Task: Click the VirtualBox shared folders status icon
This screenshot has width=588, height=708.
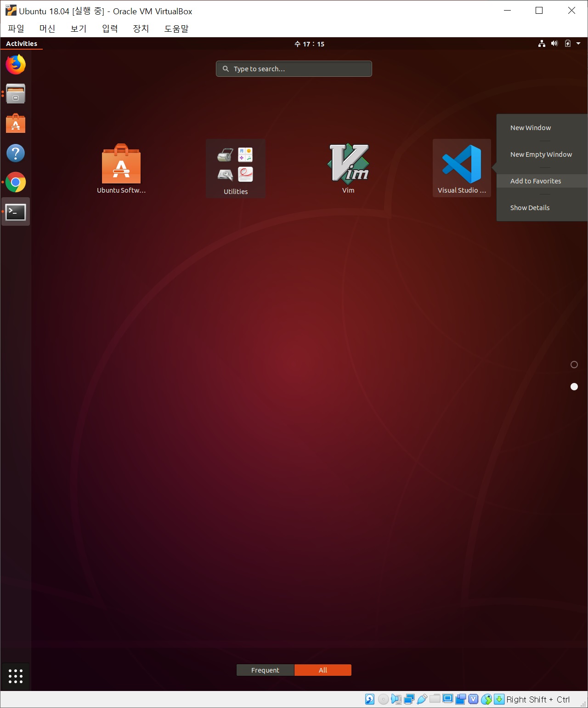Action: tap(435, 699)
